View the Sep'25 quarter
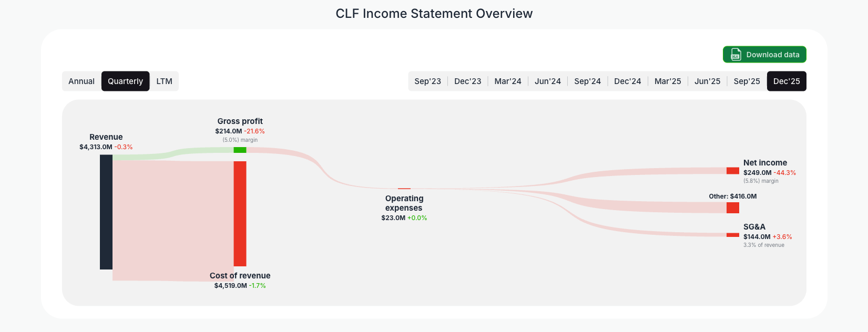The image size is (868, 332). point(747,81)
